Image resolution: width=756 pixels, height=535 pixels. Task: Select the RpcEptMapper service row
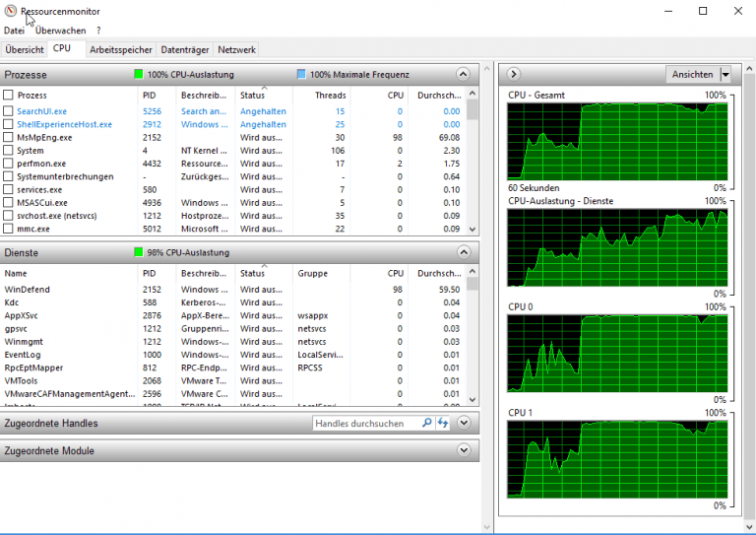coord(233,368)
